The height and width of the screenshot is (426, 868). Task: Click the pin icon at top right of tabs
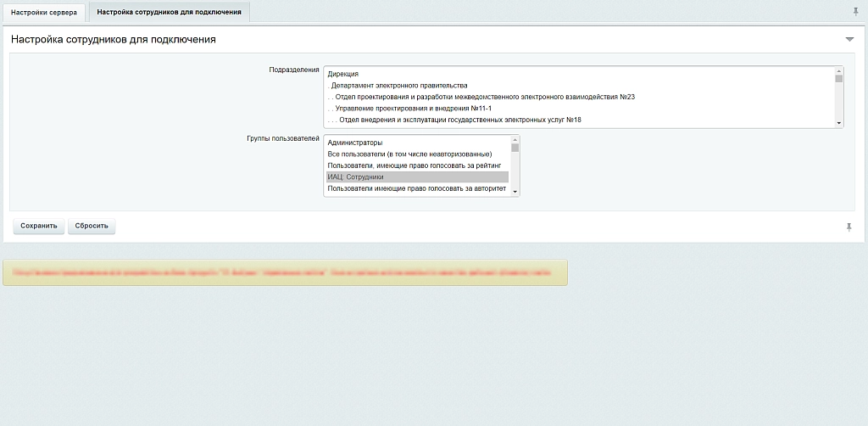(856, 11)
